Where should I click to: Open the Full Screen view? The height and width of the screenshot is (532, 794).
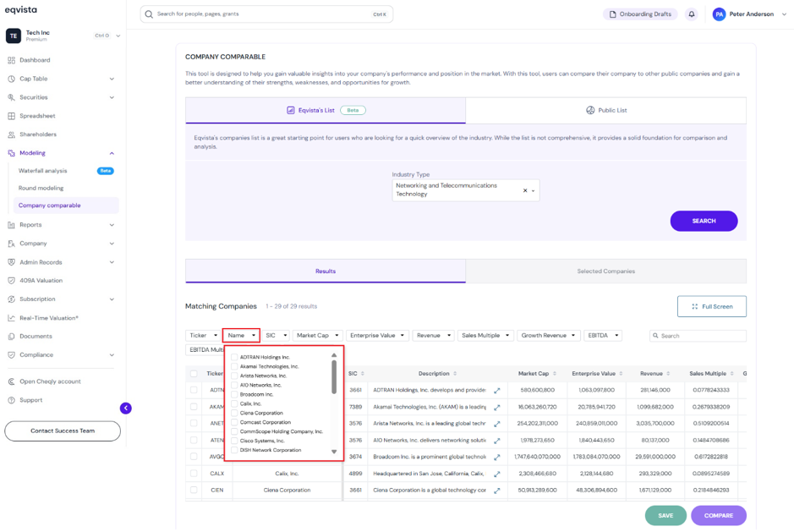point(711,306)
